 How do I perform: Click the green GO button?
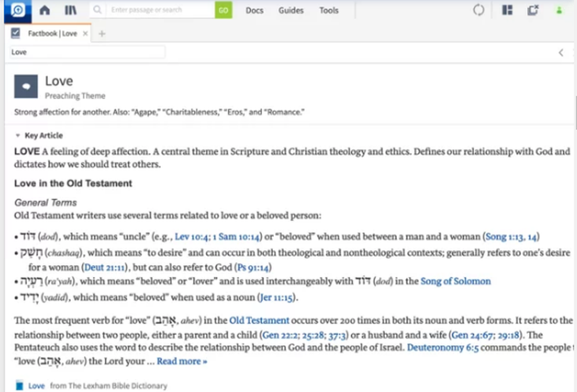[x=223, y=10]
